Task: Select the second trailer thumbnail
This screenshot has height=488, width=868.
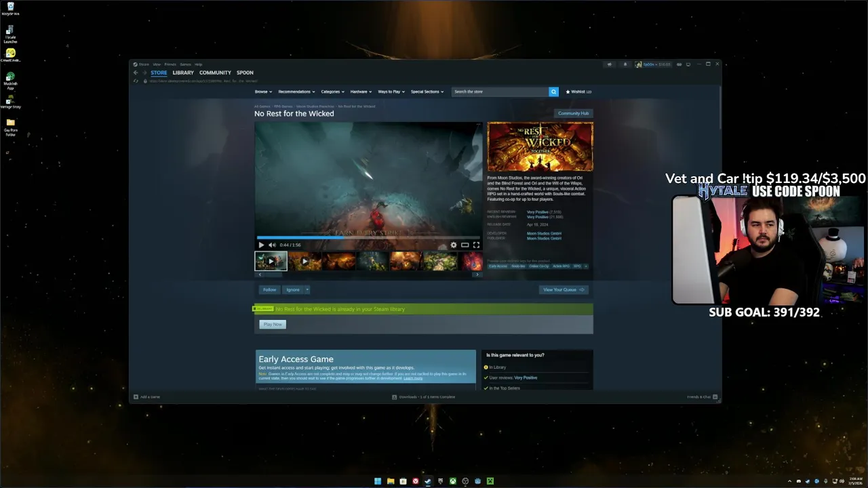Action: [304, 261]
